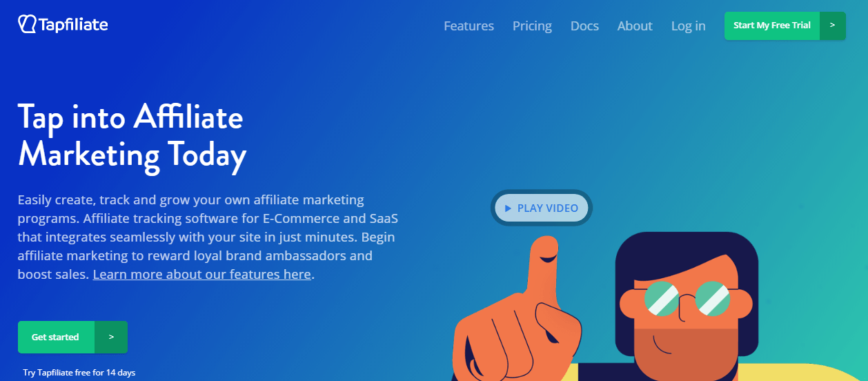This screenshot has width=868, height=381.
Task: Select Log in from the navigation
Action: coord(688,26)
